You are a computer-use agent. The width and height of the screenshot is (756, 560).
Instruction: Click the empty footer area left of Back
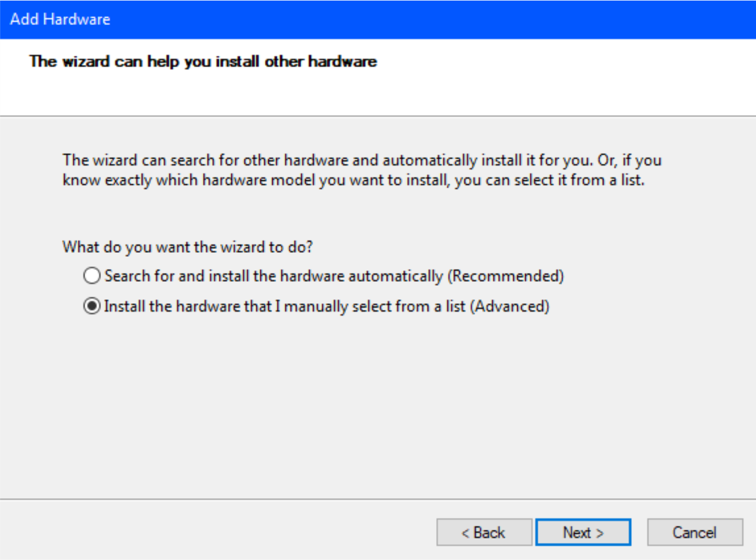(x=216, y=530)
